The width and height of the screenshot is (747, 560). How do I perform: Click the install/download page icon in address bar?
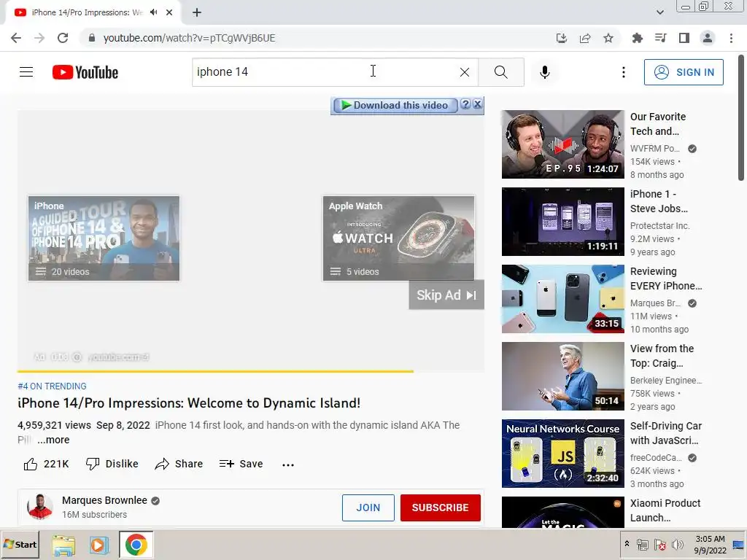(562, 38)
